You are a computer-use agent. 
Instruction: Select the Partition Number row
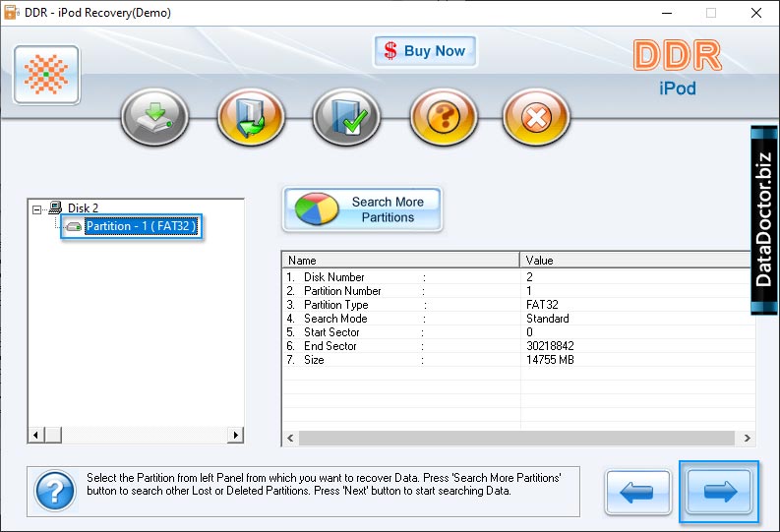click(x=518, y=291)
